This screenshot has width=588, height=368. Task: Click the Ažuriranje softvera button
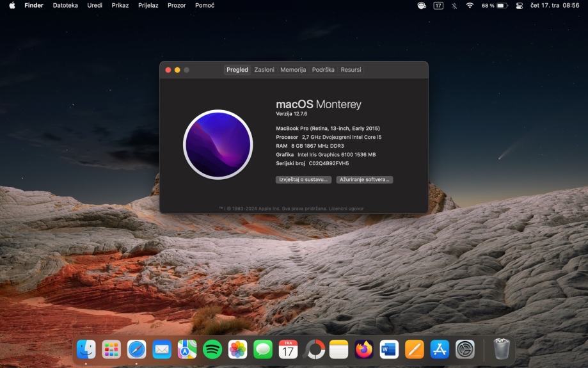coord(365,180)
